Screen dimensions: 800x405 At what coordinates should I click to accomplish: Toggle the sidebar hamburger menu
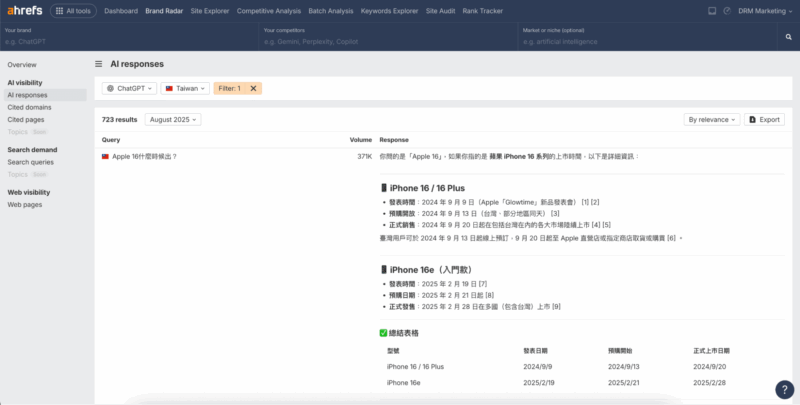98,64
